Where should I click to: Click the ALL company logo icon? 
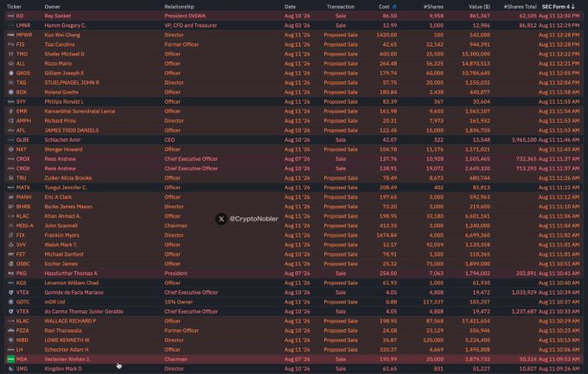click(x=11, y=64)
